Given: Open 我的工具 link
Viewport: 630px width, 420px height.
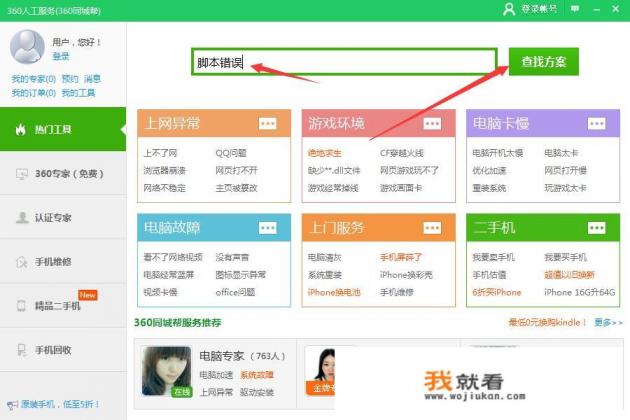Looking at the screenshot, I should click(x=78, y=93).
